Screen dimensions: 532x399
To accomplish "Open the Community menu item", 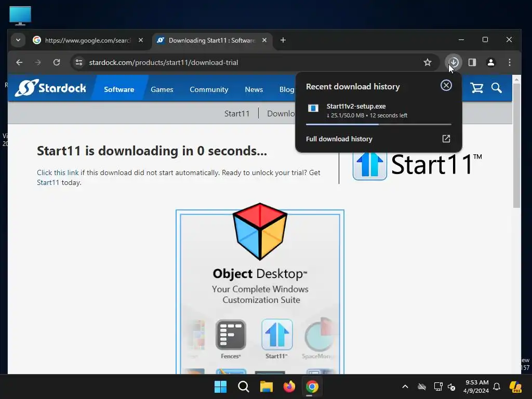I will point(209,89).
